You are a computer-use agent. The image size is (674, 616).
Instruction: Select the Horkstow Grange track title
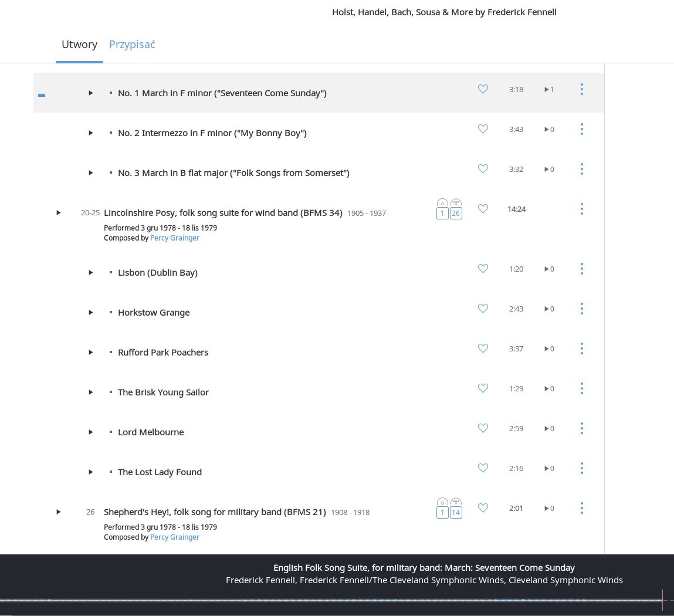[154, 313]
